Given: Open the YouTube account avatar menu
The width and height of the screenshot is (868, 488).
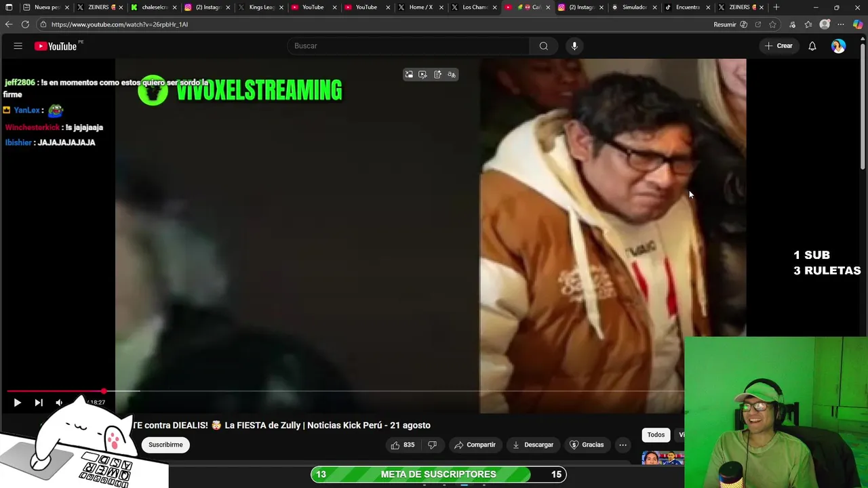Looking at the screenshot, I should (x=839, y=46).
